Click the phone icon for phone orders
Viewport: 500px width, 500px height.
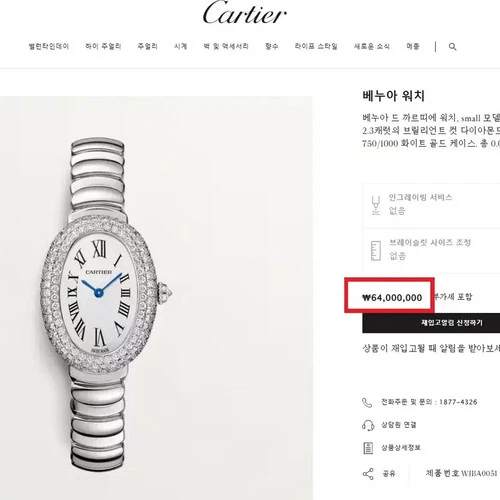pos(367,402)
